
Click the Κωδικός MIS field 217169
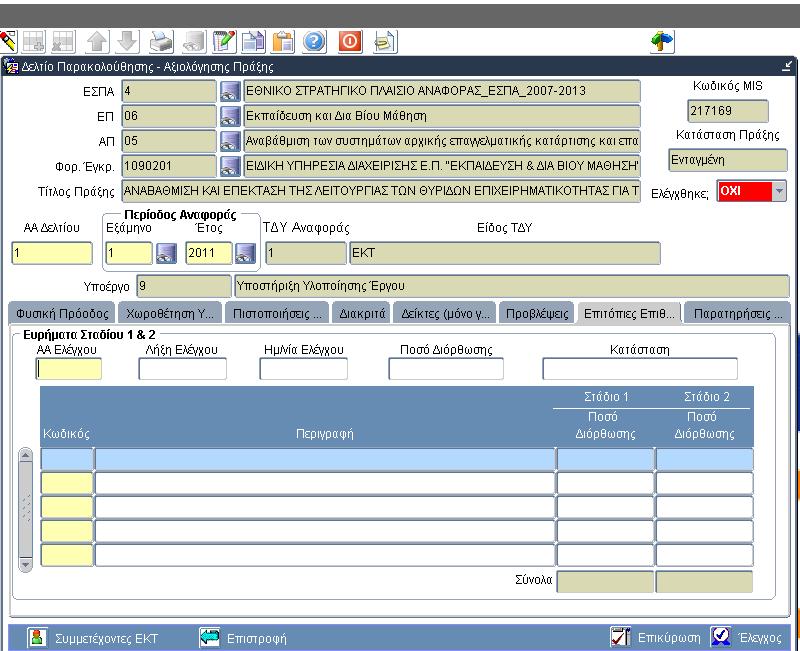coord(728,111)
